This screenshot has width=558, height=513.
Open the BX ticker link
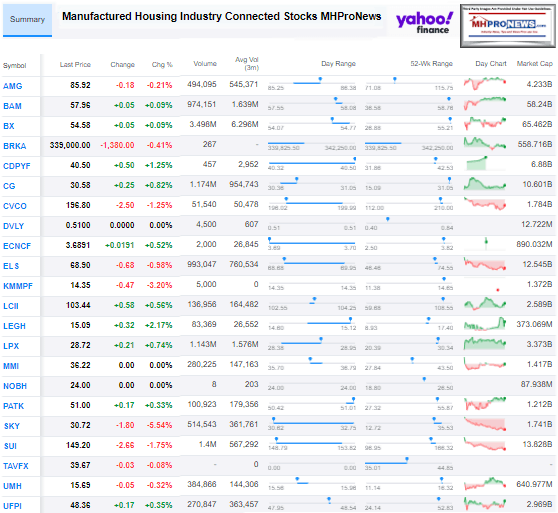[x=9, y=126]
